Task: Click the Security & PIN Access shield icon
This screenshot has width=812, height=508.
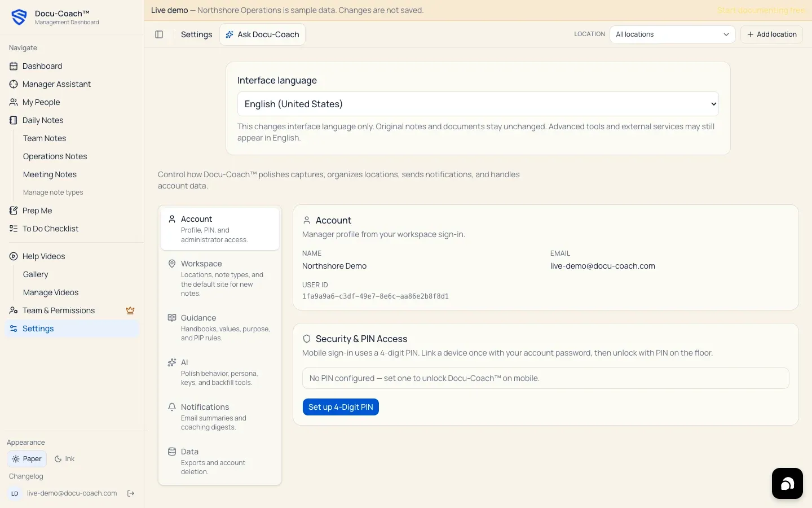Action: click(x=307, y=339)
